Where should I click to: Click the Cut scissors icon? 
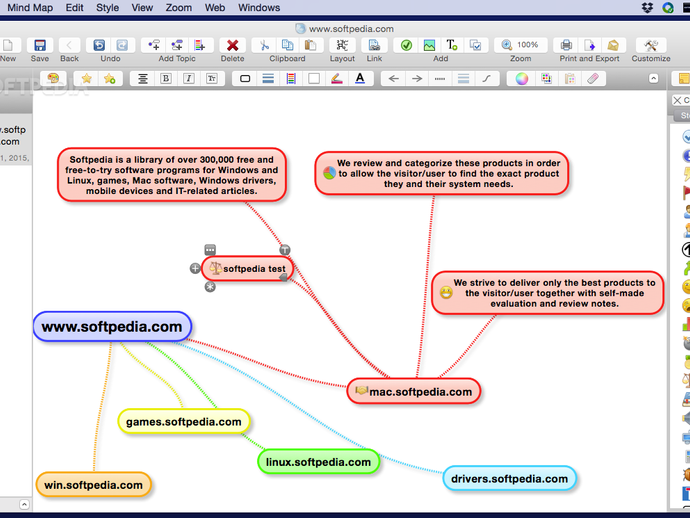click(264, 45)
